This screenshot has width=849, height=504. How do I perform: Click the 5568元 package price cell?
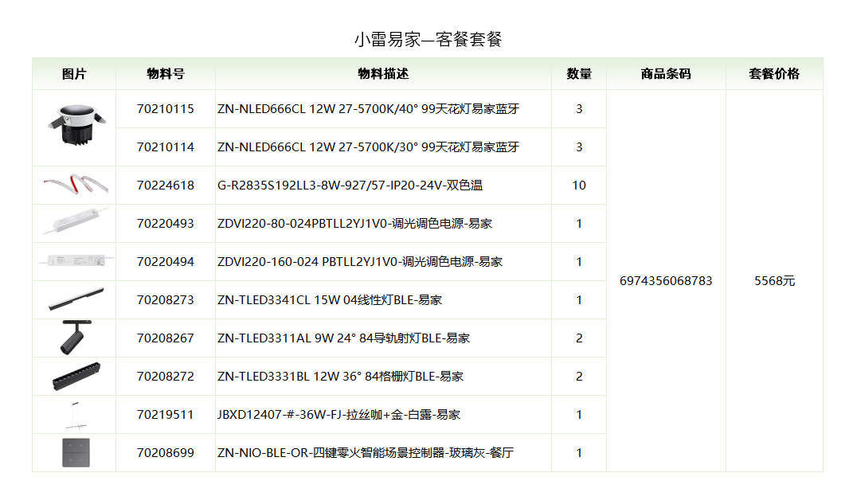pyautogui.click(x=774, y=281)
